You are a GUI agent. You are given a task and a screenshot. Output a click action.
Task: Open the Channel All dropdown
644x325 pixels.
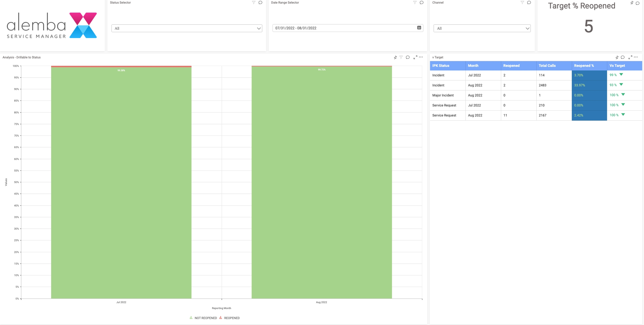point(482,28)
